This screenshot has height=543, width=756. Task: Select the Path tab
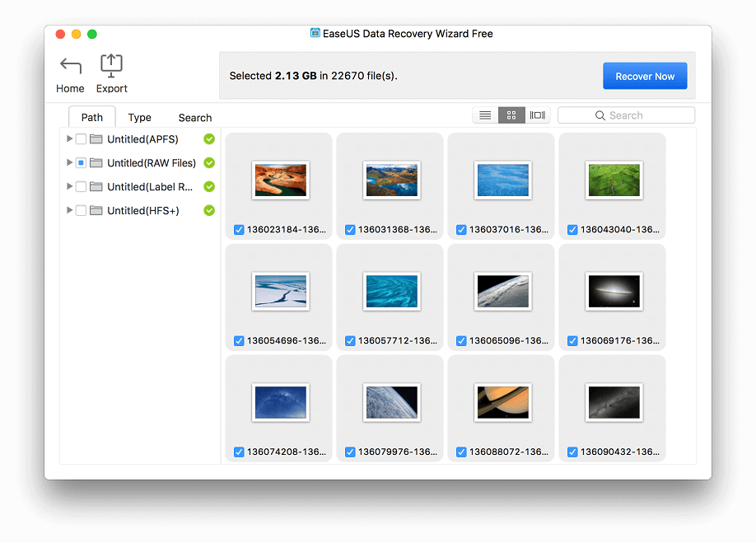91,116
